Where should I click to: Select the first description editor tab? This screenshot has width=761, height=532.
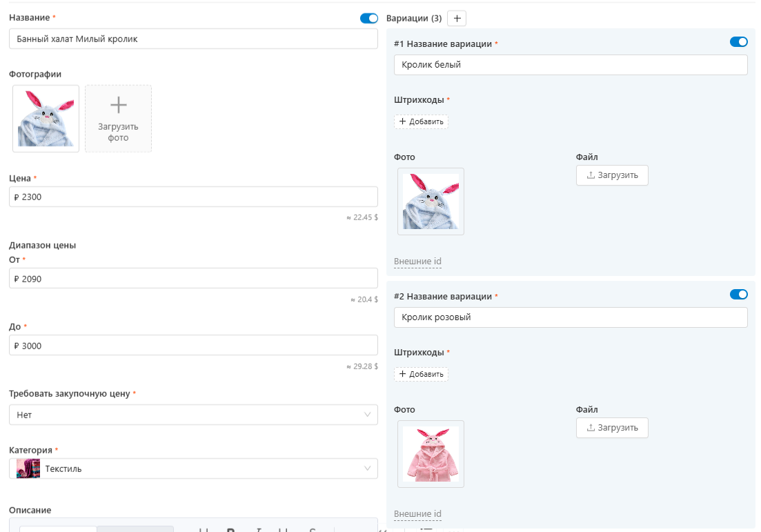59,530
